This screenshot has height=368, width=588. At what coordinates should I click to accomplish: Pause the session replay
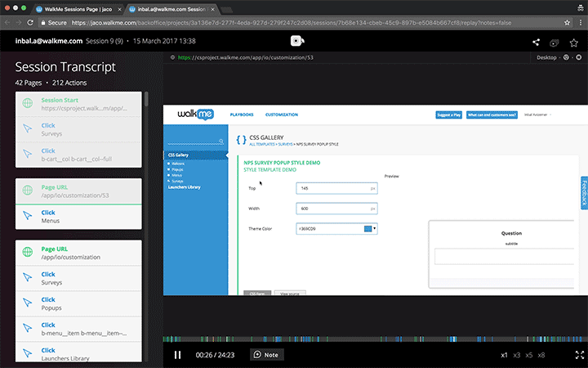pyautogui.click(x=177, y=355)
